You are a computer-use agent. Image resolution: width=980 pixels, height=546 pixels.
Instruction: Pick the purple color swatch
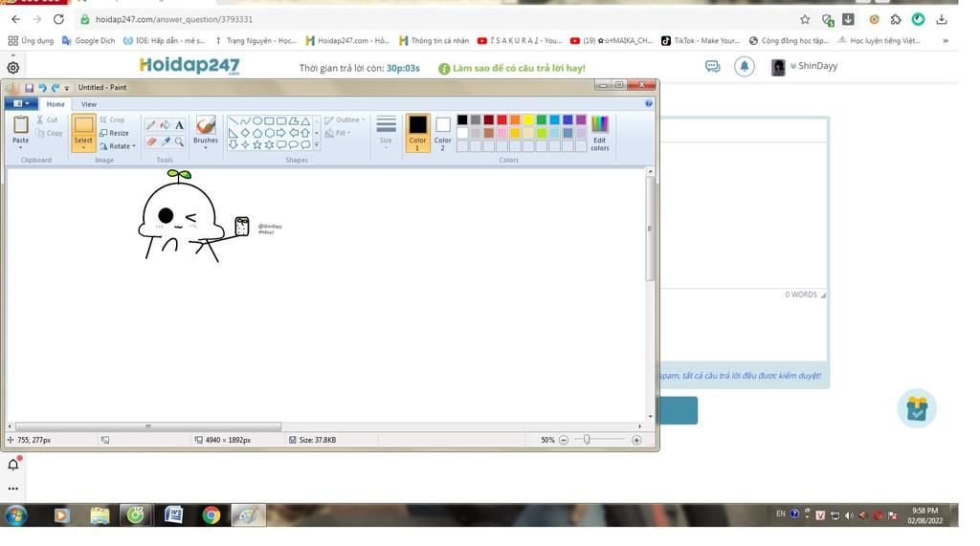(x=581, y=120)
